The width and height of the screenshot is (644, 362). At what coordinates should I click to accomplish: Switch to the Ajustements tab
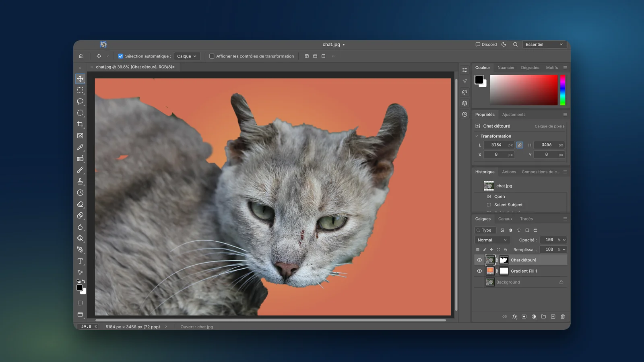click(514, 115)
